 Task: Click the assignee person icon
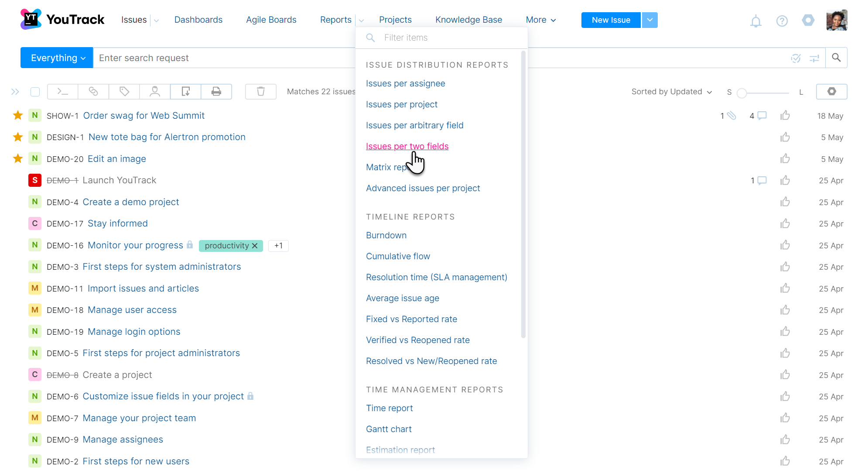click(155, 92)
